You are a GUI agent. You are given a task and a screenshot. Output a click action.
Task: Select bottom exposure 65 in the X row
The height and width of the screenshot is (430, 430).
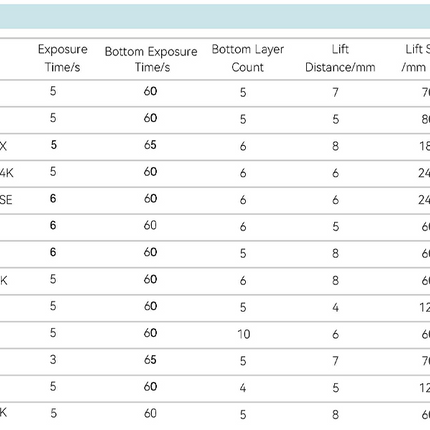click(x=150, y=145)
